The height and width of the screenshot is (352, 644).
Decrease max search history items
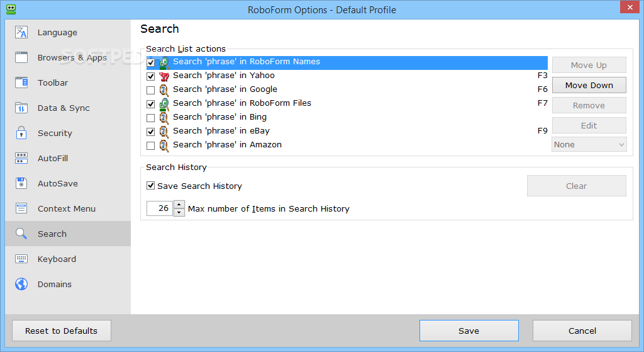tap(179, 212)
